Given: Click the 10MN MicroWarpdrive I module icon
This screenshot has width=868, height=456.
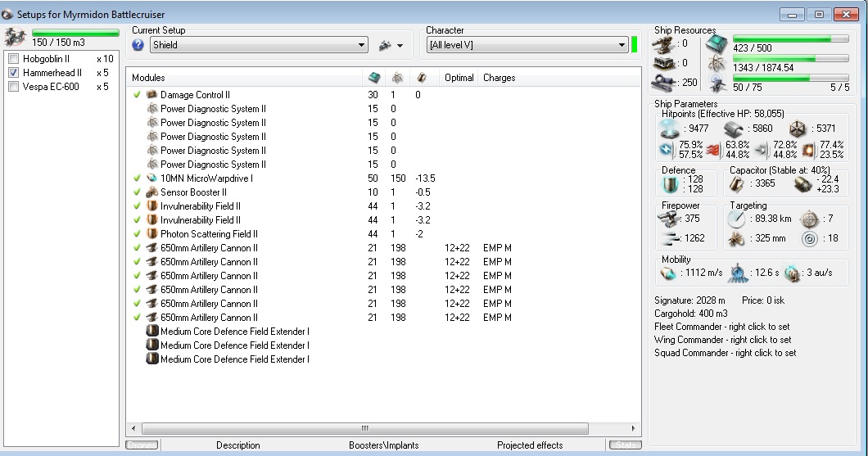Looking at the screenshot, I should 151,178.
